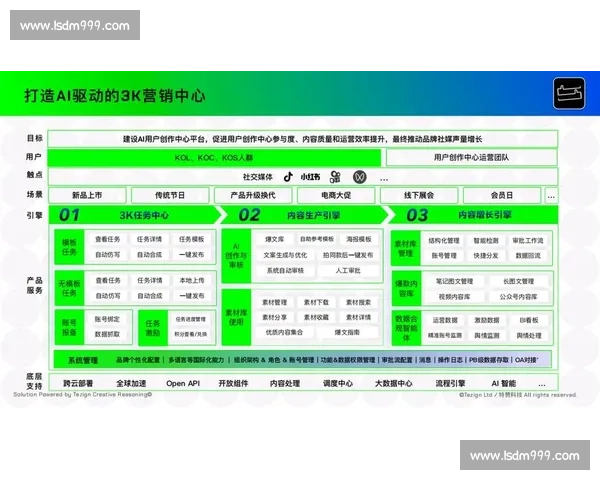The height and width of the screenshot is (480, 600).
Task: Click 快捷分发 cell
Action: 486,256
